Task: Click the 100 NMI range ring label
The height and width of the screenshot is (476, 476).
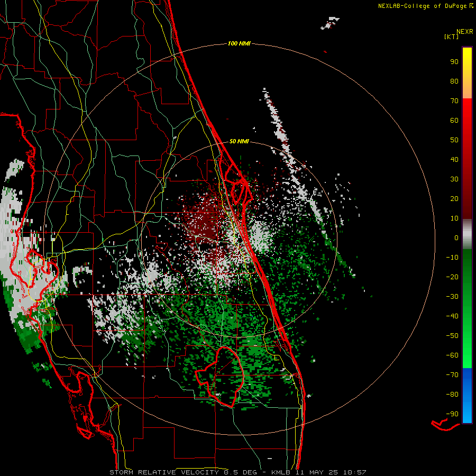Action: click(x=239, y=43)
